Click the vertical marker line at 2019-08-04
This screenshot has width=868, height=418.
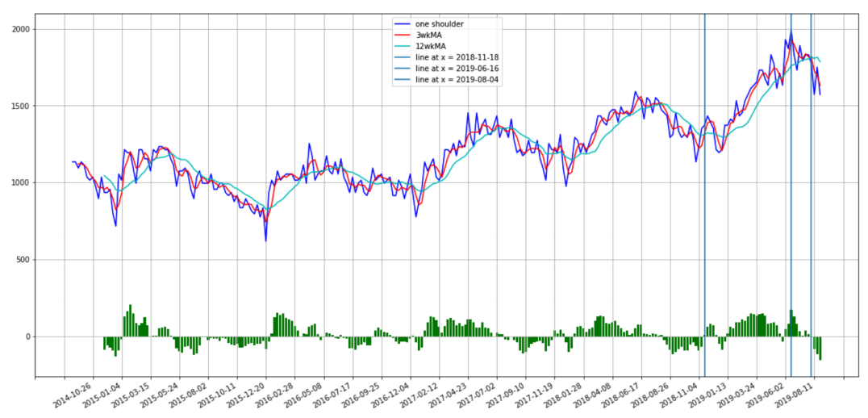point(811,195)
